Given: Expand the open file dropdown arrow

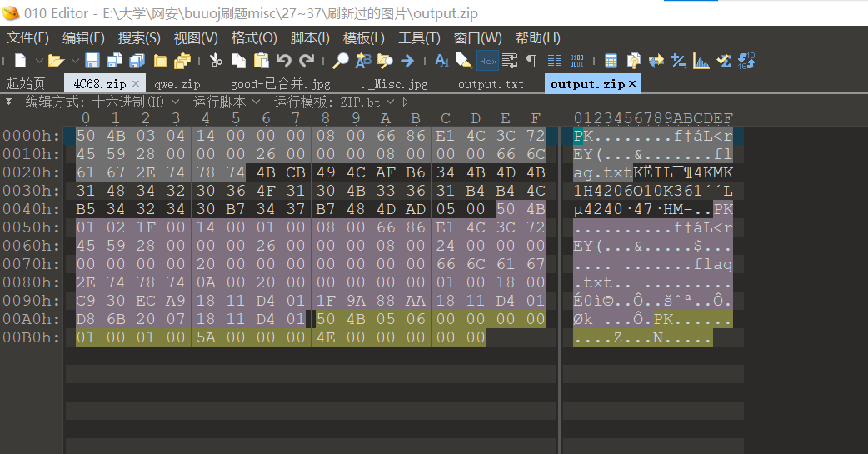Looking at the screenshot, I should tap(75, 60).
